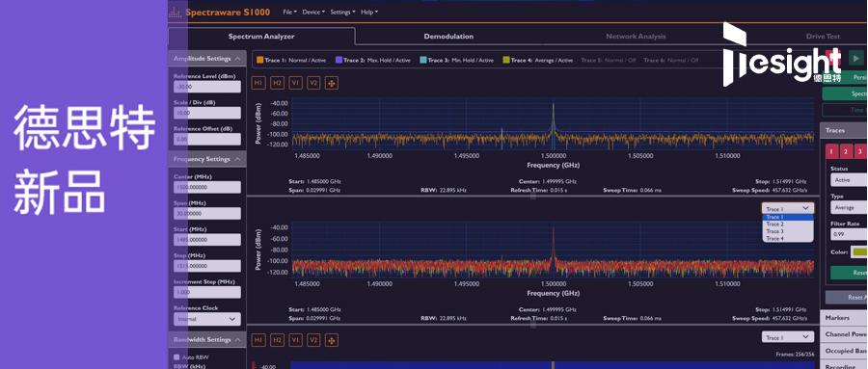This screenshot has height=369, width=868.
Task: Select the V2 vertical marker icon in top plot
Action: (313, 83)
